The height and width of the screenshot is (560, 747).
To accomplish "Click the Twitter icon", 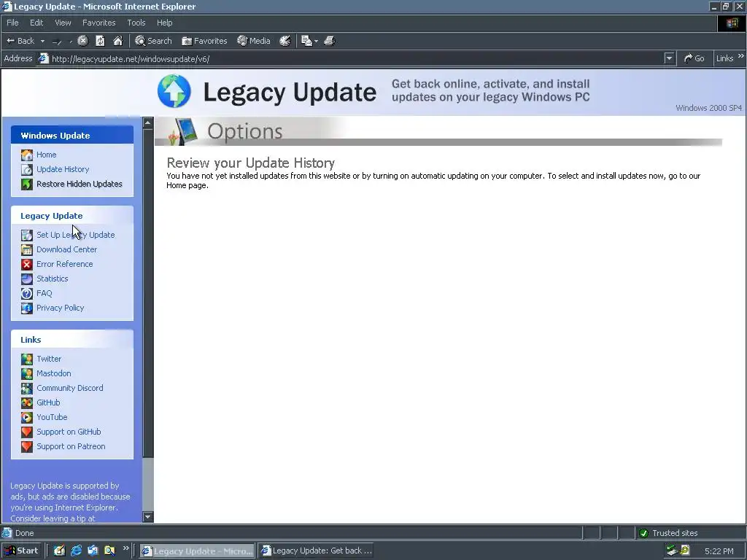I will click(x=27, y=359).
